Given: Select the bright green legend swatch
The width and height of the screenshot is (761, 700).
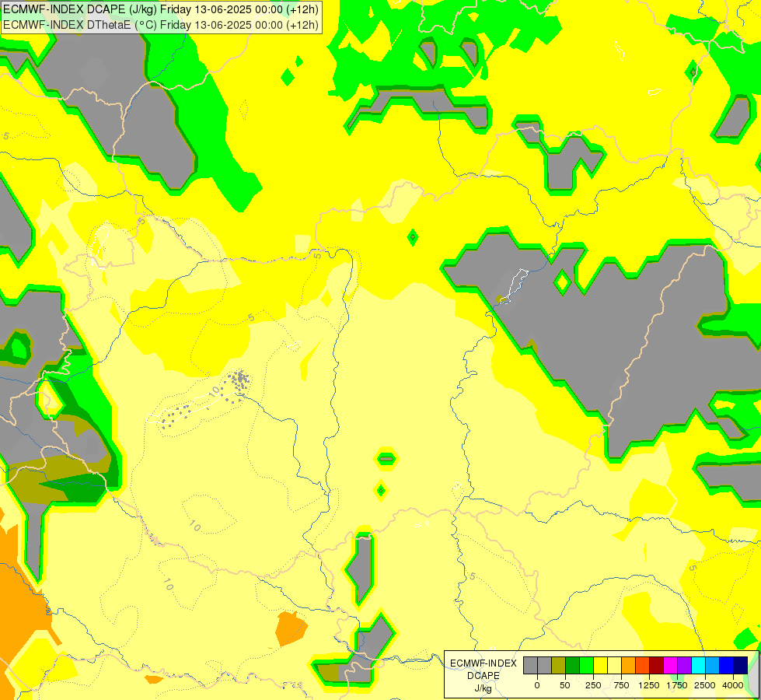Looking at the screenshot, I should point(587,666).
